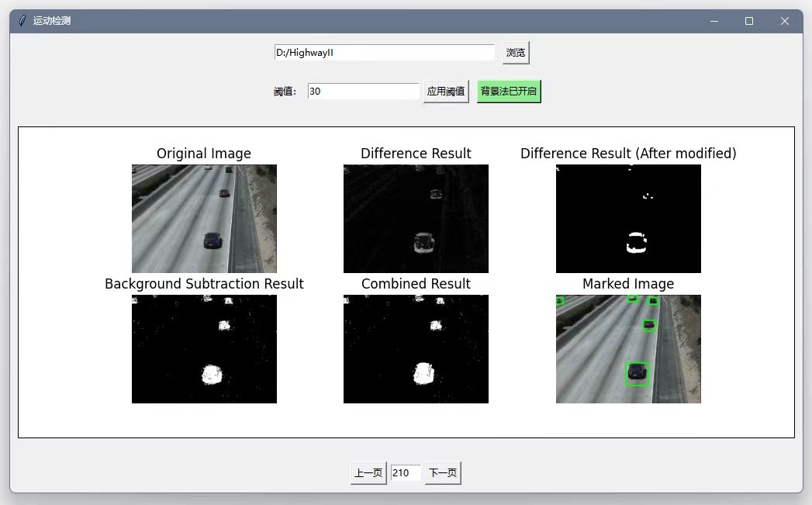The image size is (812, 505).
Task: Click the 'Combined Result' title text
Action: click(416, 284)
